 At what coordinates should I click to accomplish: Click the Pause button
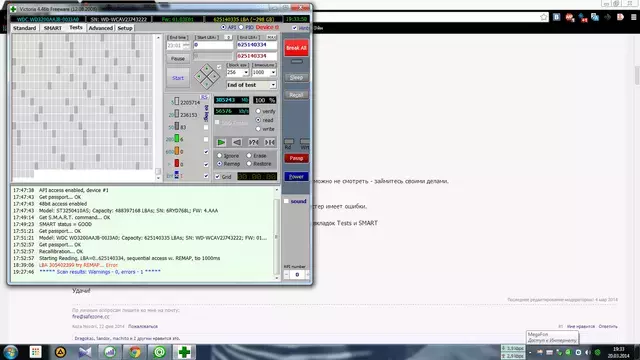[178, 58]
